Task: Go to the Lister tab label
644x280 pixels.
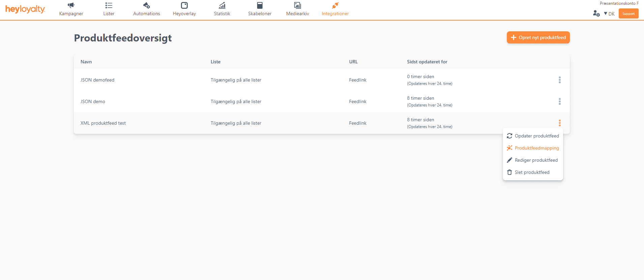Action: [109, 14]
